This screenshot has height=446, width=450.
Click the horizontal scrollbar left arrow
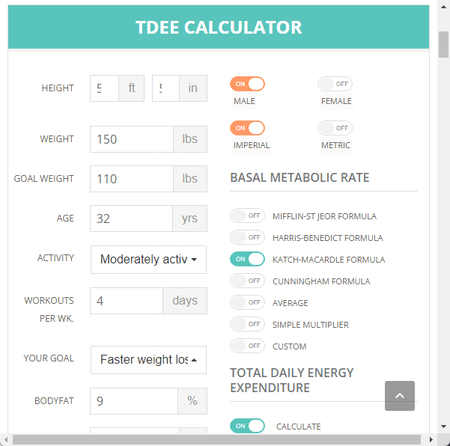6,439
